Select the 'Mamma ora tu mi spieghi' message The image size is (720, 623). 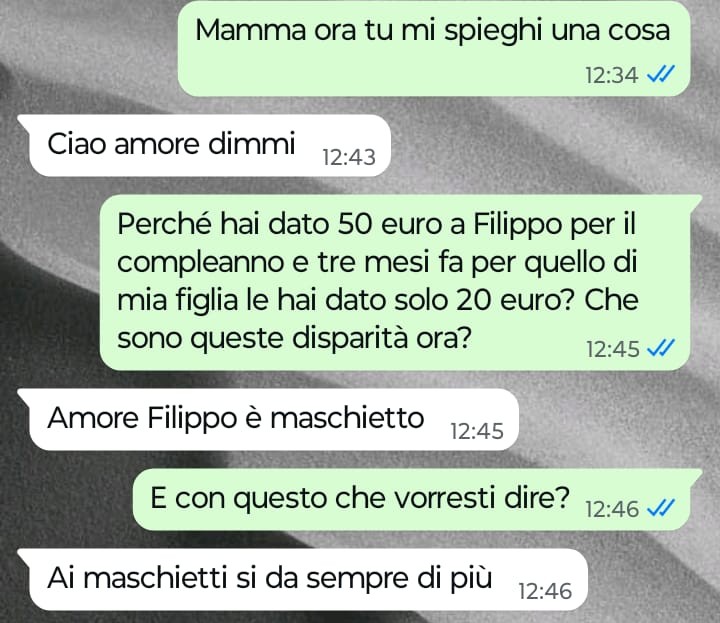click(x=434, y=49)
